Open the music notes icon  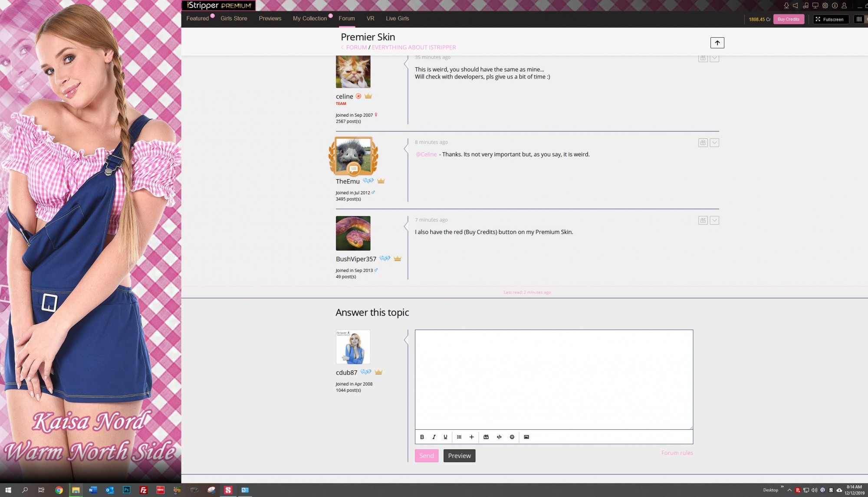(806, 6)
